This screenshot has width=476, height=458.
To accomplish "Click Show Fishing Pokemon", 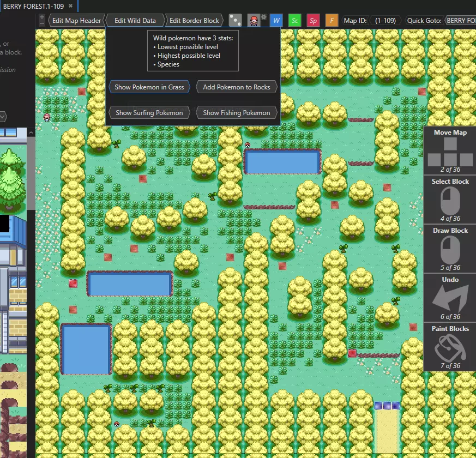I will pyautogui.click(x=237, y=113).
